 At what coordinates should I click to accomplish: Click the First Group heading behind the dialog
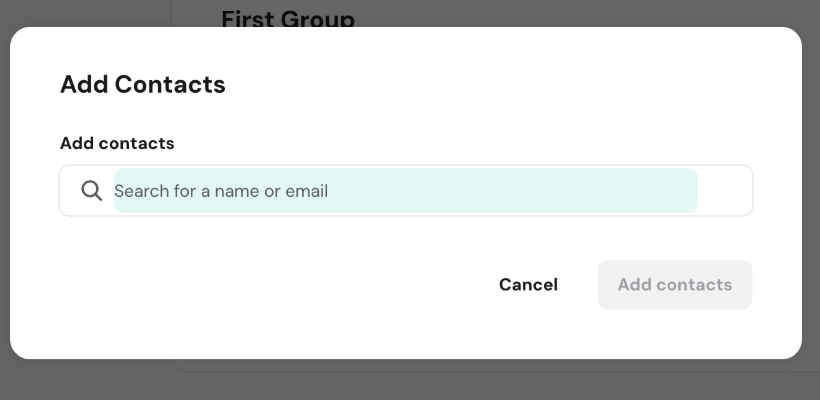point(288,17)
